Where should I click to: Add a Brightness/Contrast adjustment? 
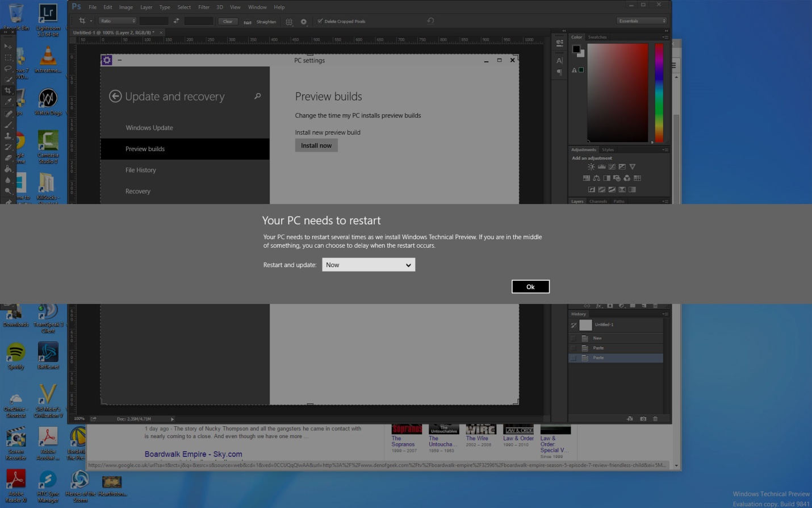pyautogui.click(x=591, y=166)
